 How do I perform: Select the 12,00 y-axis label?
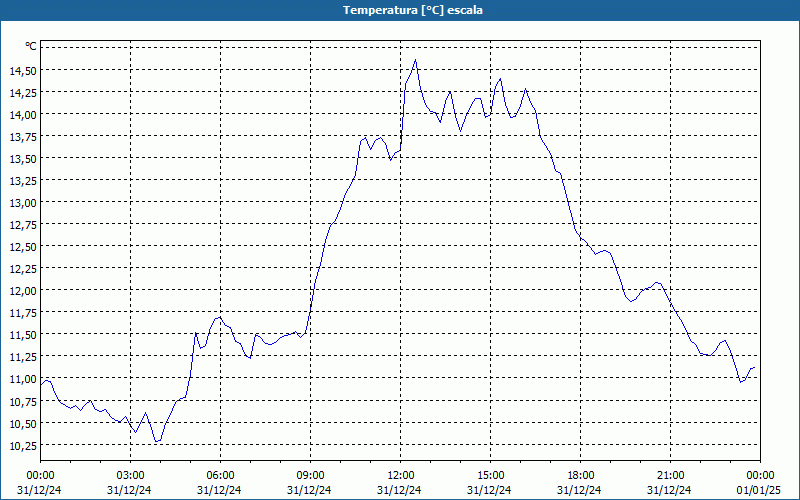pyautogui.click(x=23, y=290)
